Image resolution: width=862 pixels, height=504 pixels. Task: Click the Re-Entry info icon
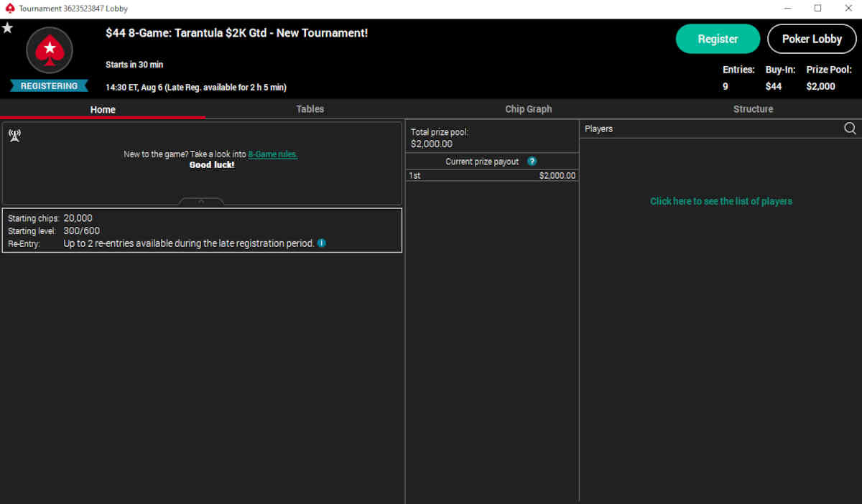pos(321,243)
